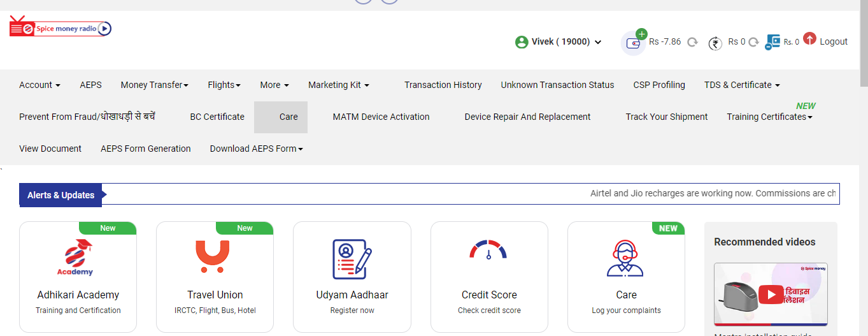This screenshot has height=336, width=868.
Task: Refresh the Rs -7.86 wallet balance
Action: click(692, 42)
